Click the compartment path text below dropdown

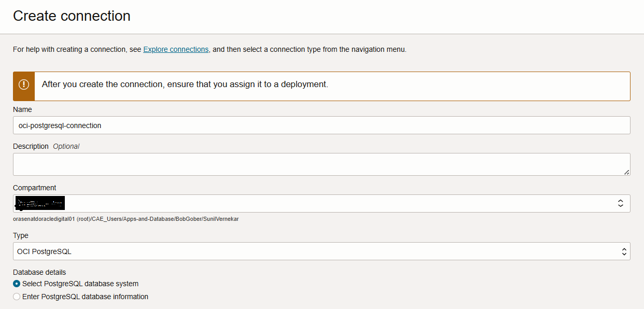[125, 219]
